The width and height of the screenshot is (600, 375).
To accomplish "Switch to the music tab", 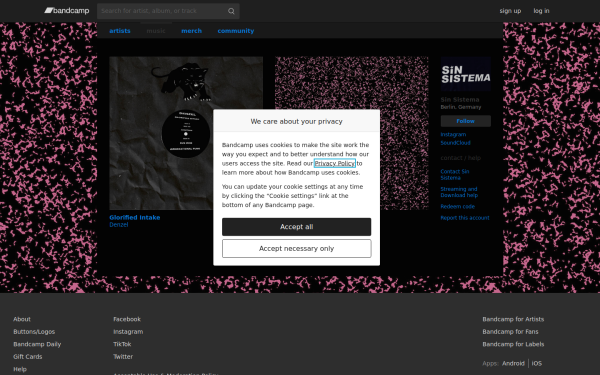I will [x=156, y=31].
